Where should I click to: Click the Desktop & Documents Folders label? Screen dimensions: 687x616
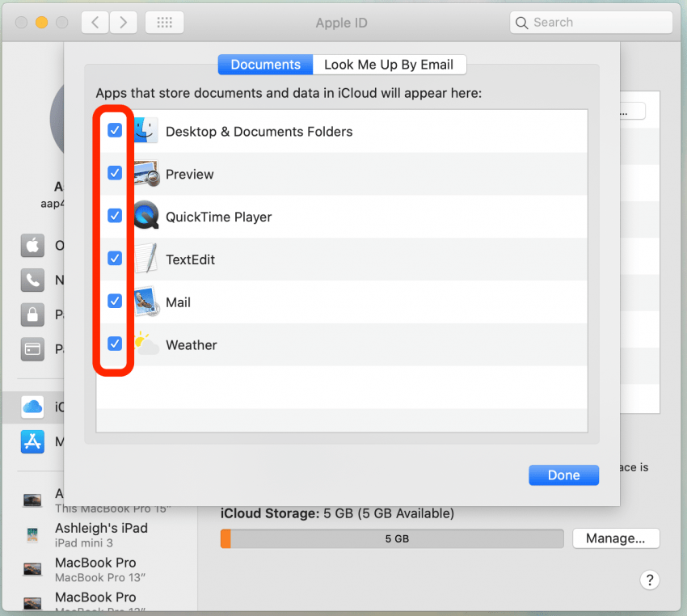point(259,132)
